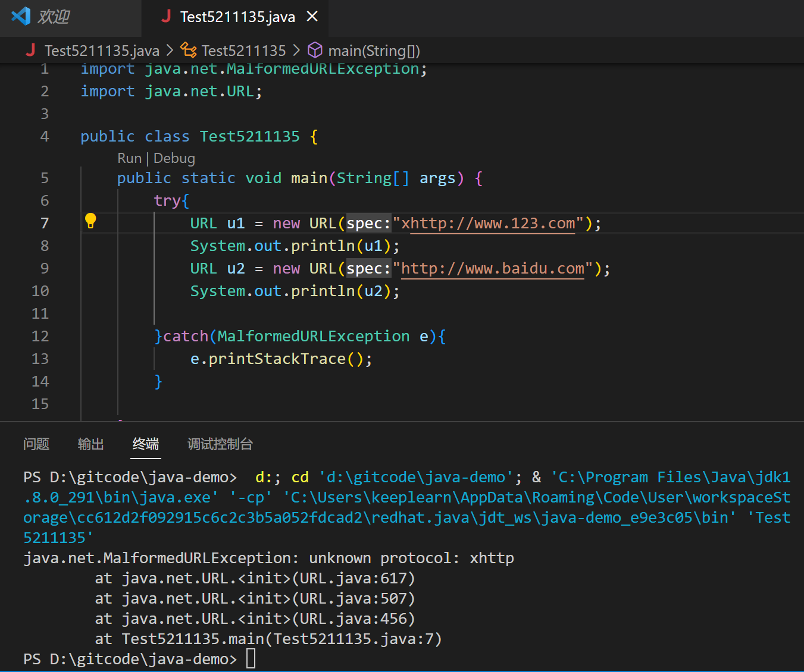Open the 调试控制台 debug console tab
The image size is (804, 672).
[x=220, y=444]
